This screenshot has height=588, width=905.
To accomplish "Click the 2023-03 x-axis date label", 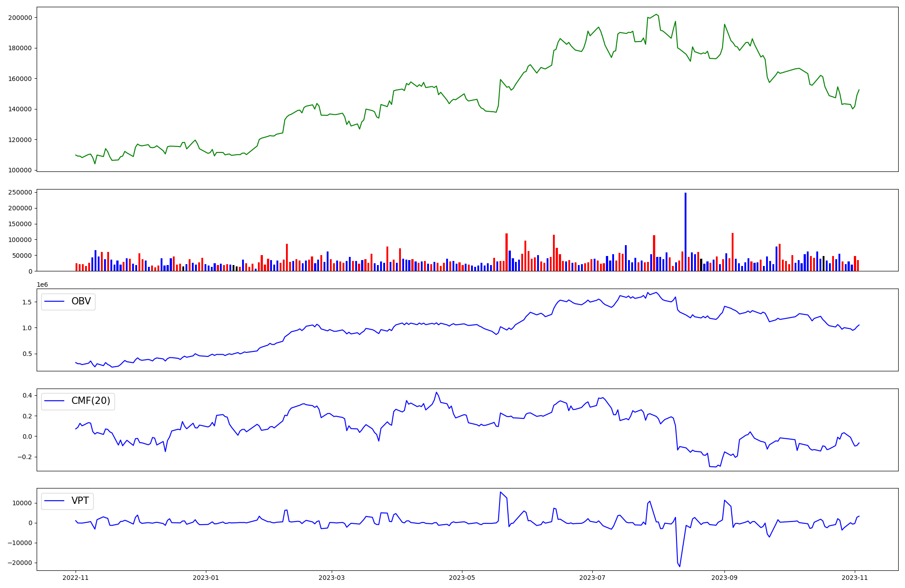I will pos(332,577).
